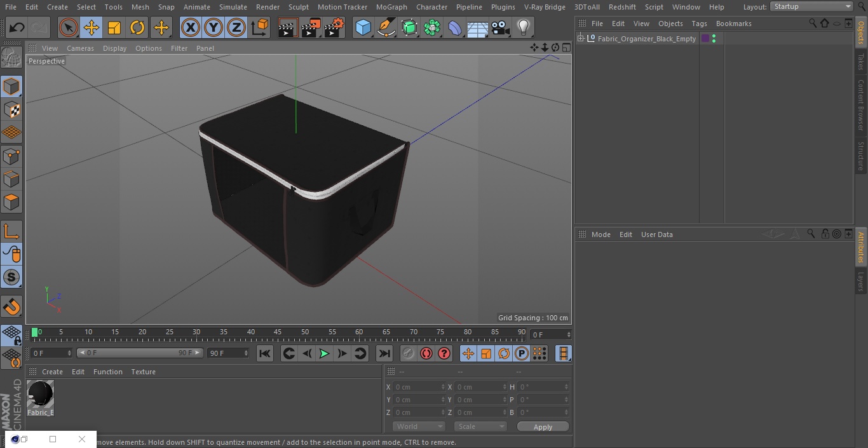
Task: Go to end of timeline
Action: (x=384, y=353)
